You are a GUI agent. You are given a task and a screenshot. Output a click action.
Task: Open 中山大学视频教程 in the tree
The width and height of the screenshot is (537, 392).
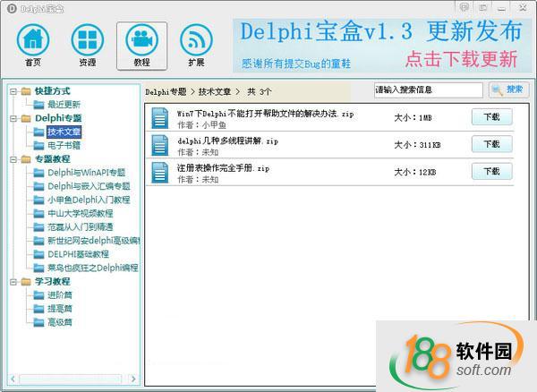coord(80,214)
